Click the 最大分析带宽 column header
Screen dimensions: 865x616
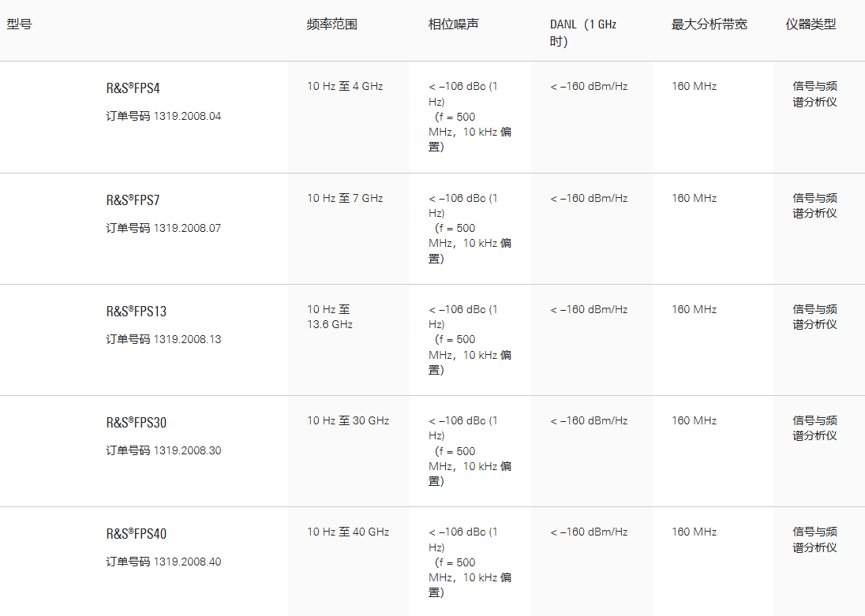click(x=709, y=24)
